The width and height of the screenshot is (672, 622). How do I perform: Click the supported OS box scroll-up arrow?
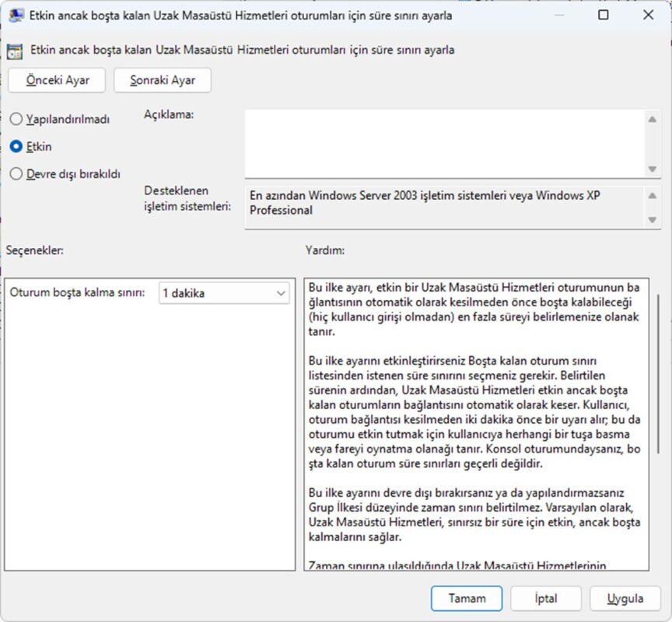point(653,196)
